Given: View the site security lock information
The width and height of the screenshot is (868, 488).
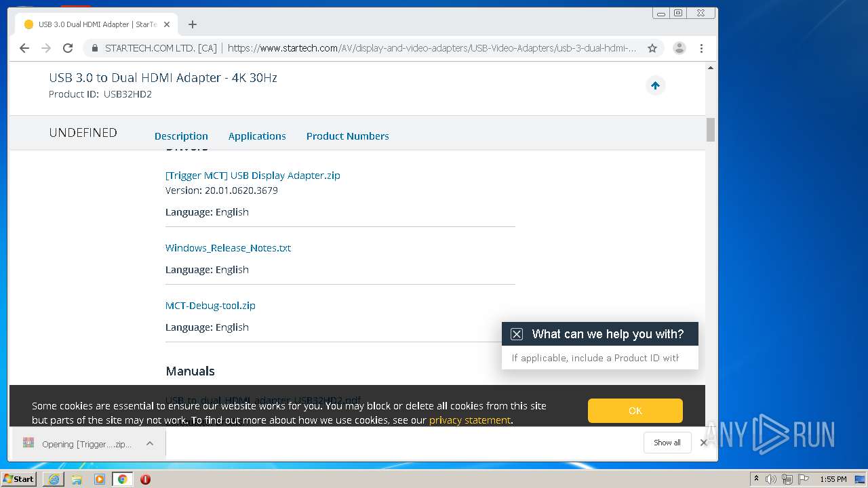Looking at the screenshot, I should (x=94, y=48).
